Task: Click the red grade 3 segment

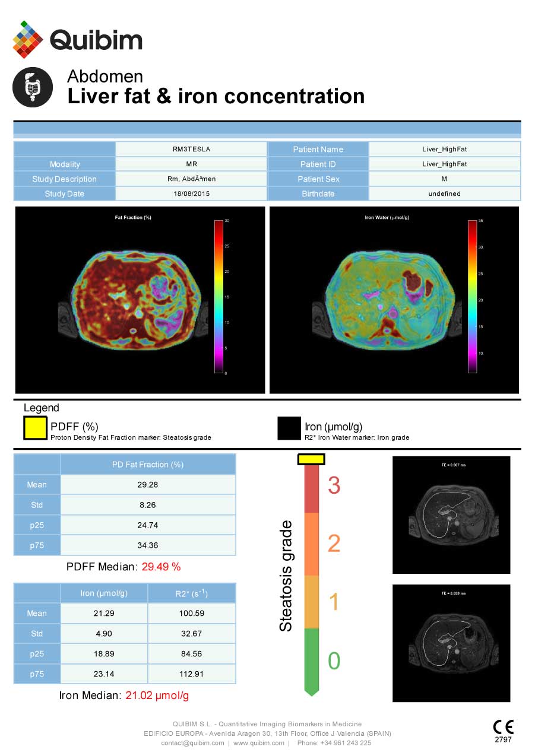Action: [x=312, y=488]
